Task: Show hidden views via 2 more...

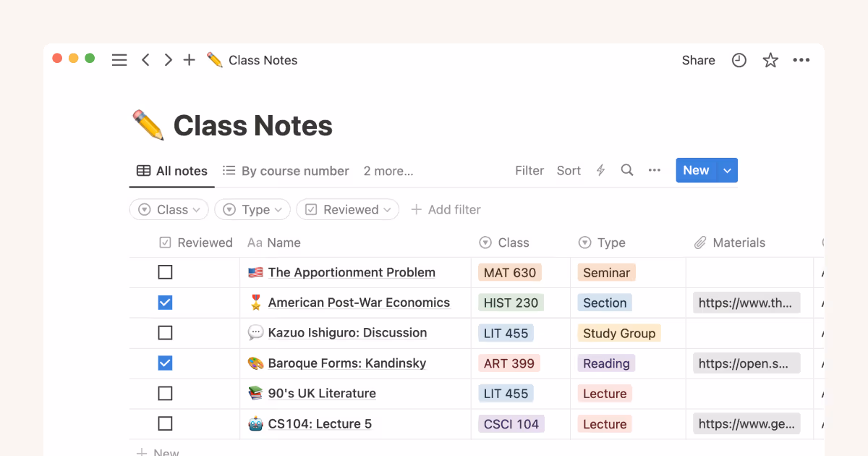Action: pos(388,171)
